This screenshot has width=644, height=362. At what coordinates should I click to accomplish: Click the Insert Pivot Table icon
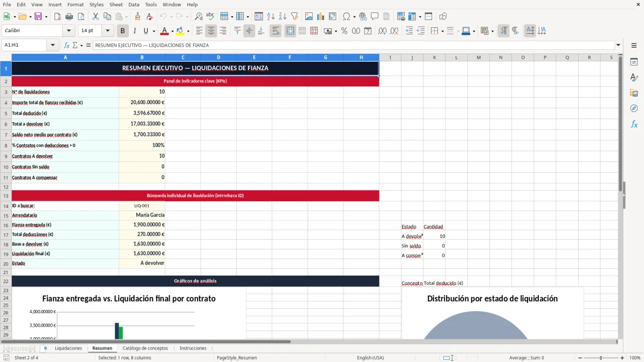333,17
